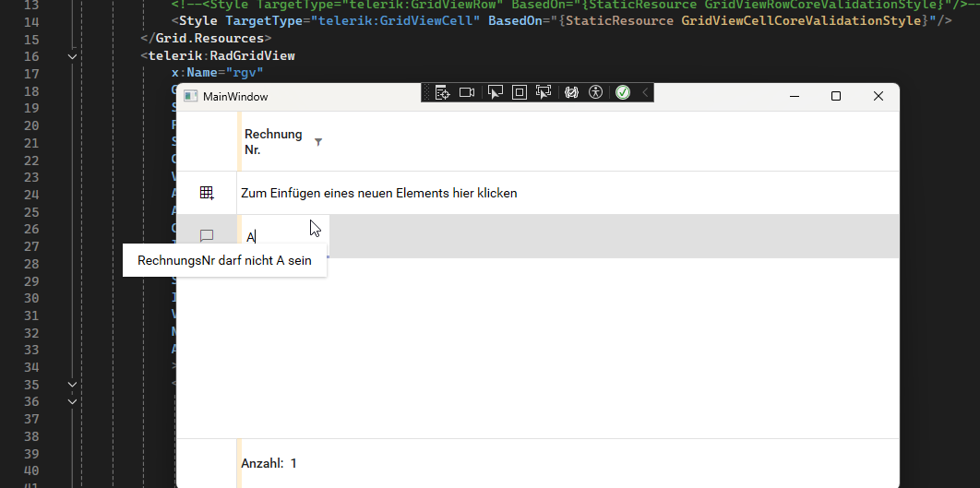980x488 pixels.
Task: Toggle Display Layout Adorners in debug toolbar
Action: (x=519, y=92)
